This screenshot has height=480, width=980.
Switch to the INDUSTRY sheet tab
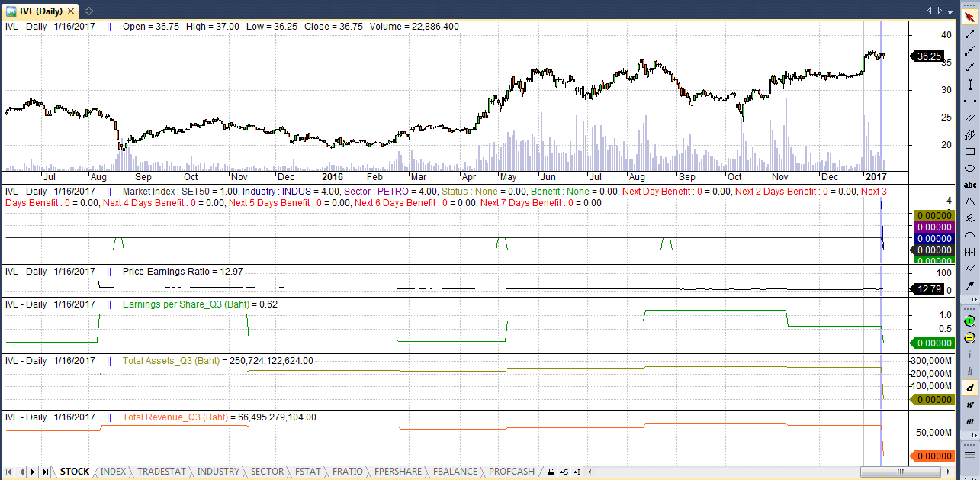point(218,472)
